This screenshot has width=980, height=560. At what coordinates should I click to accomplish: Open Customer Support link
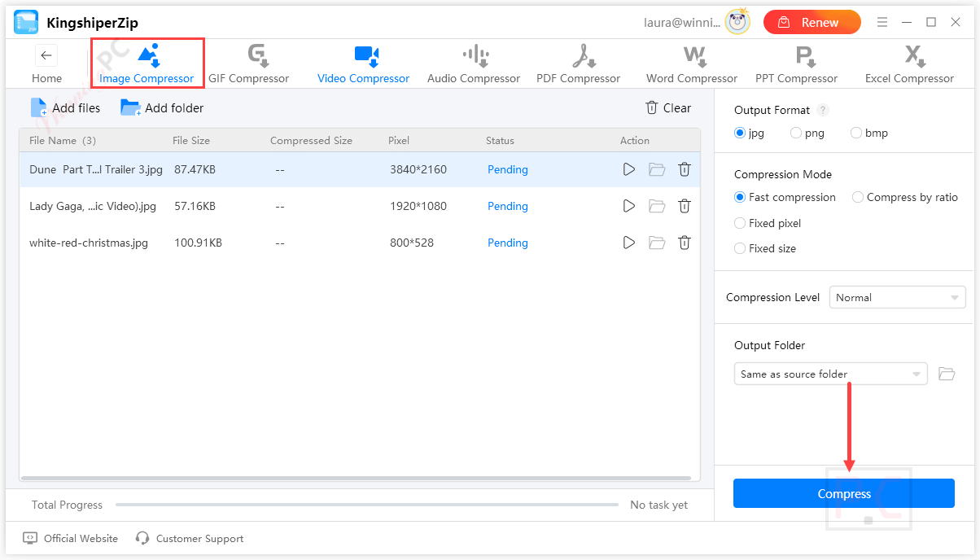click(x=190, y=538)
